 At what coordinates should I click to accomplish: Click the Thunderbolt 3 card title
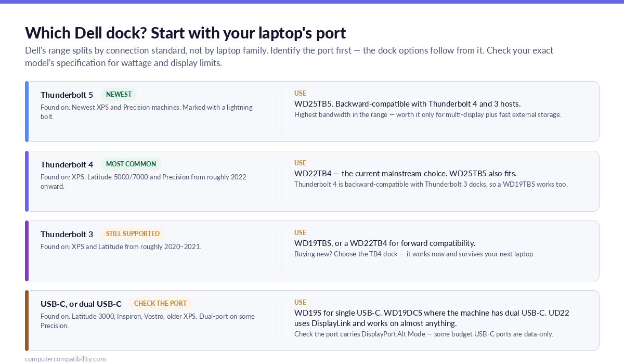(x=67, y=234)
